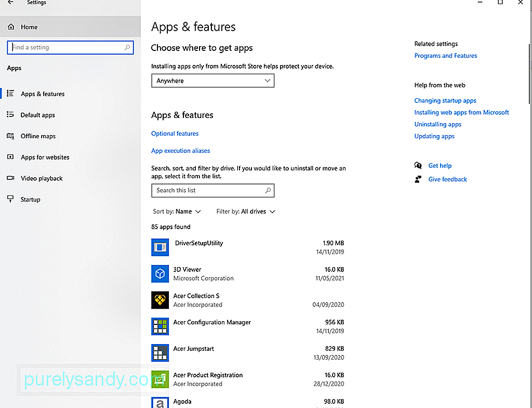Click the Default apps sidebar icon

coord(10,115)
